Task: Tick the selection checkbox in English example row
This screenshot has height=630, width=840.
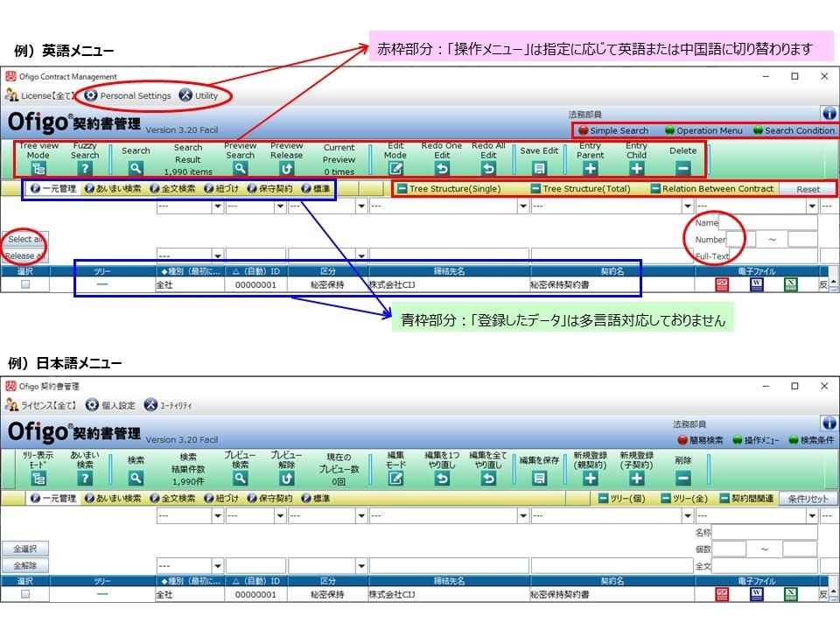Action: point(25,284)
